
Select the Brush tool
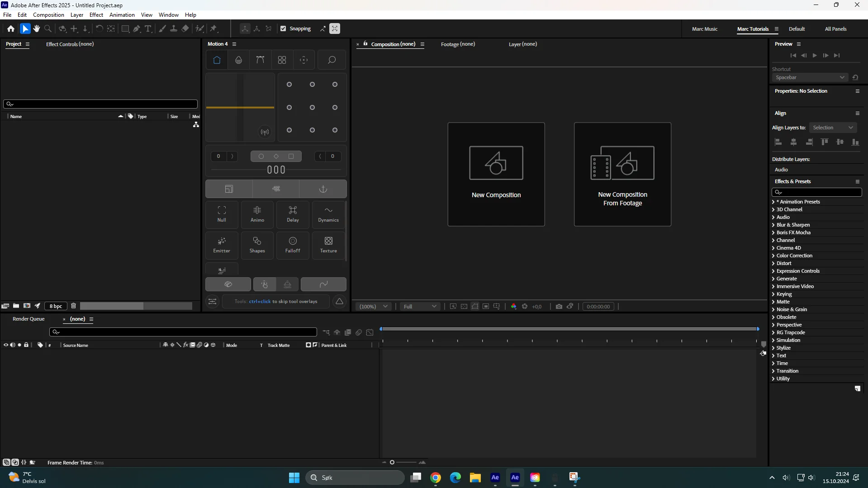pyautogui.click(x=162, y=28)
